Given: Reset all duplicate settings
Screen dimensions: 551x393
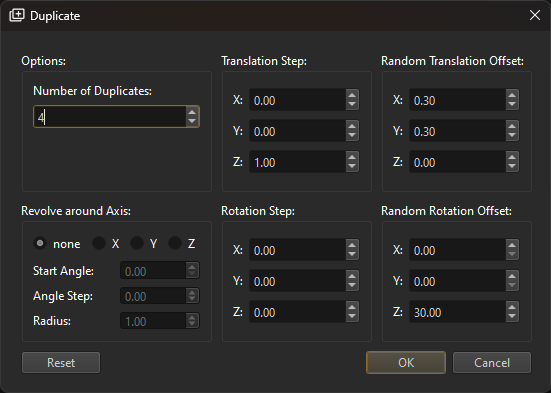Looking at the screenshot, I should click(61, 362).
